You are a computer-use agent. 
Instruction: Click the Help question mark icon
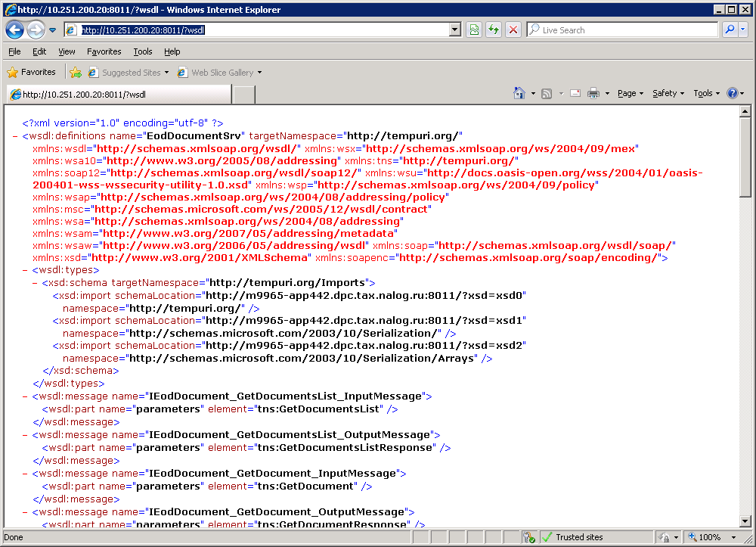(732, 93)
